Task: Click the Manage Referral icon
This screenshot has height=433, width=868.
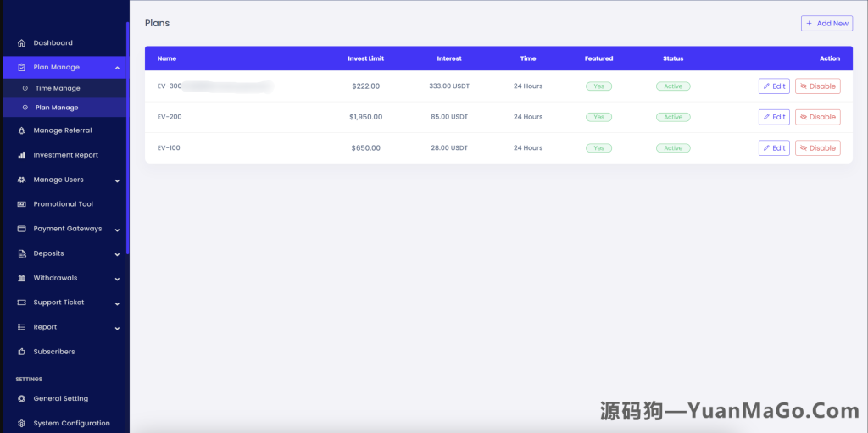Action: tap(21, 130)
